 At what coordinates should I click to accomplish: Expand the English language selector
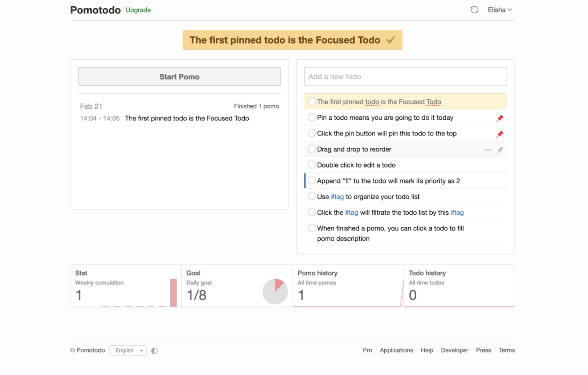pos(128,350)
